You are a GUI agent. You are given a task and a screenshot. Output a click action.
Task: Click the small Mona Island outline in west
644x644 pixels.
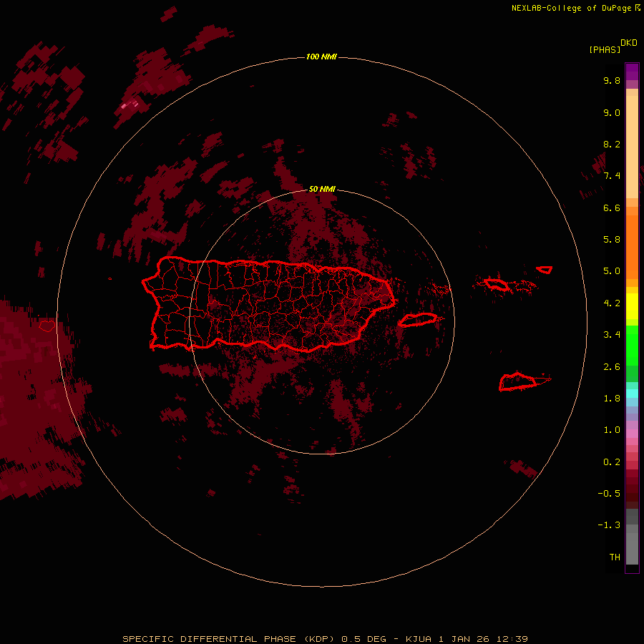47,326
